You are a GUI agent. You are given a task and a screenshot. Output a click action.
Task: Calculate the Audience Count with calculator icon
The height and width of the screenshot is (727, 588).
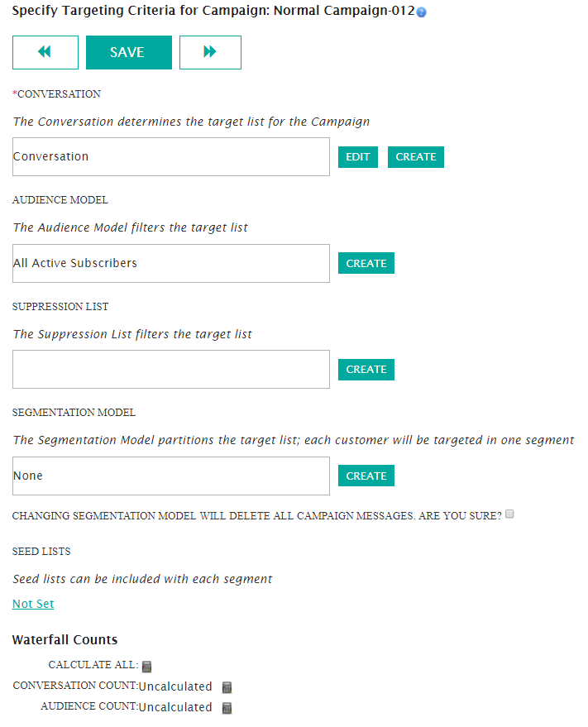point(227,708)
